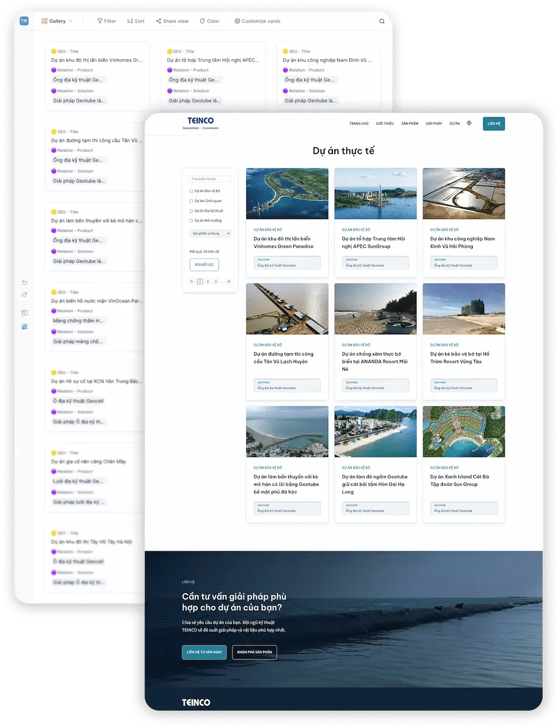Open Customize cards settings

257,21
